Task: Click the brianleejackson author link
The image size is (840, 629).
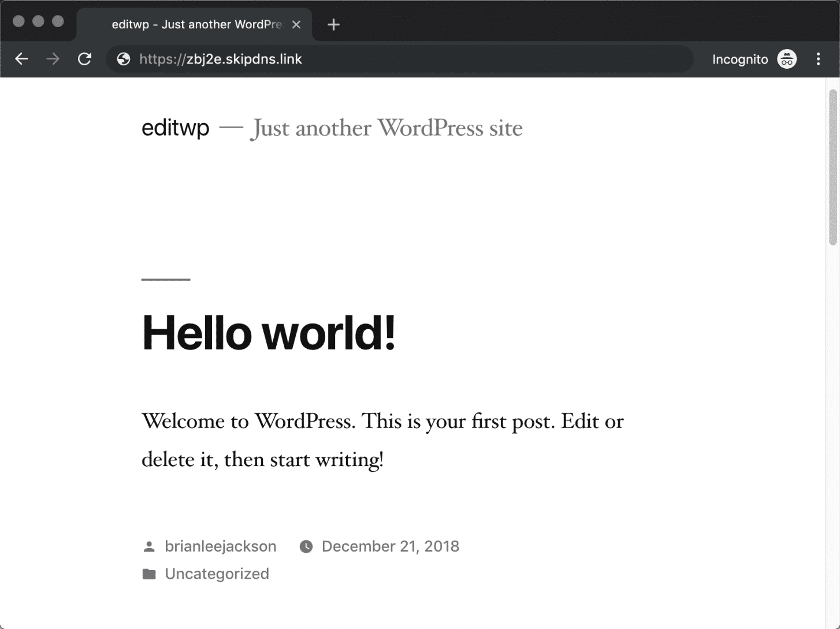Action: [x=221, y=545]
